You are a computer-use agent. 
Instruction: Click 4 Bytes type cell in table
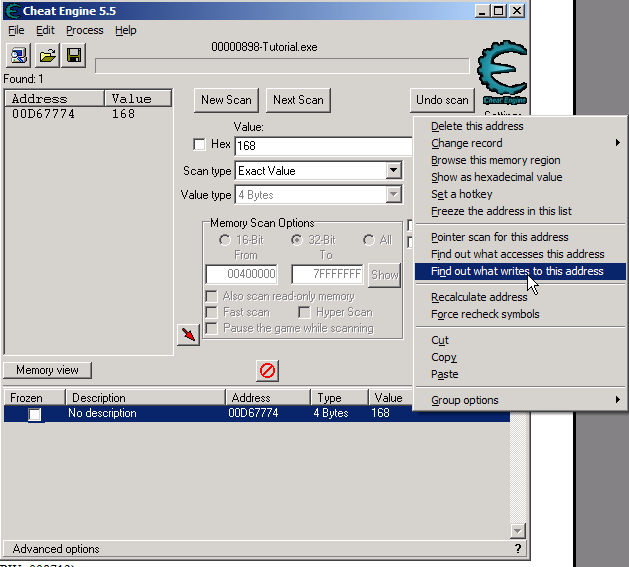click(331, 413)
